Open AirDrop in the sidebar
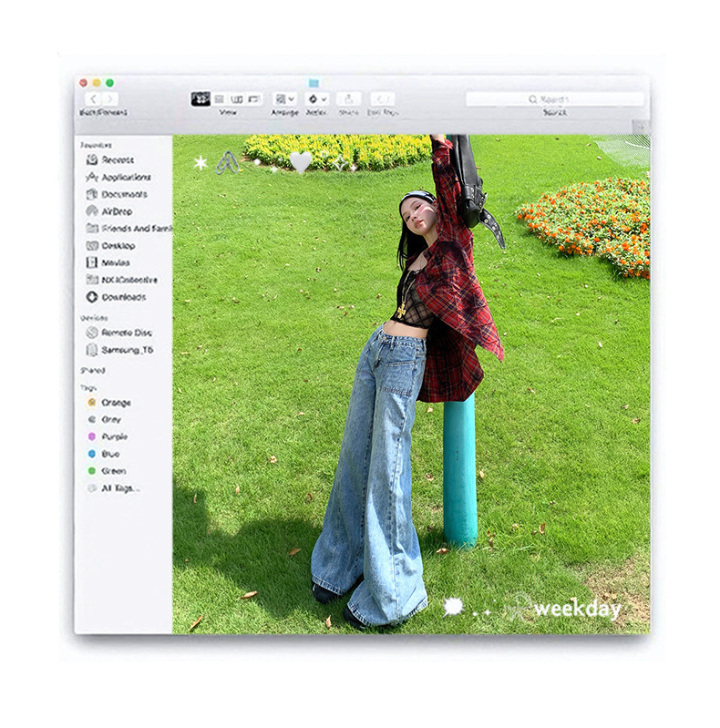720x728 pixels. [116, 211]
